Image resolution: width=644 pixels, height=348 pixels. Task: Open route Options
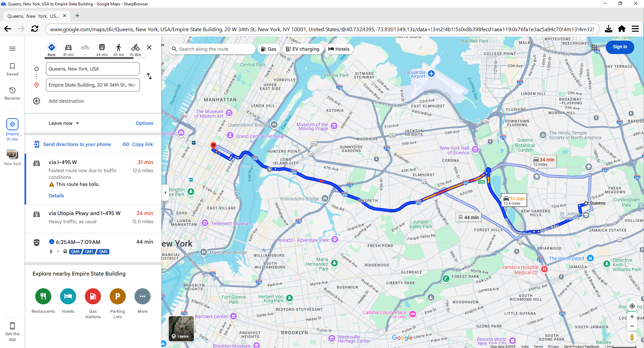(x=145, y=123)
